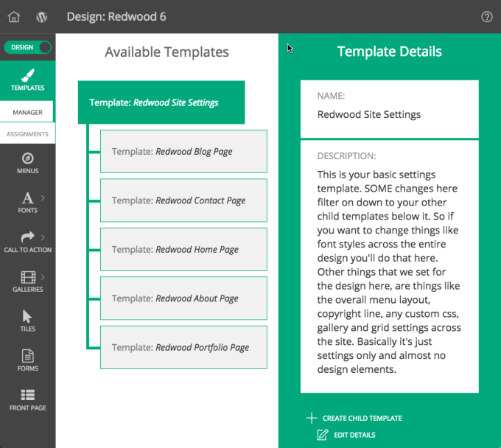Toggle the Design mode switch
The width and height of the screenshot is (501, 448).
(x=28, y=47)
